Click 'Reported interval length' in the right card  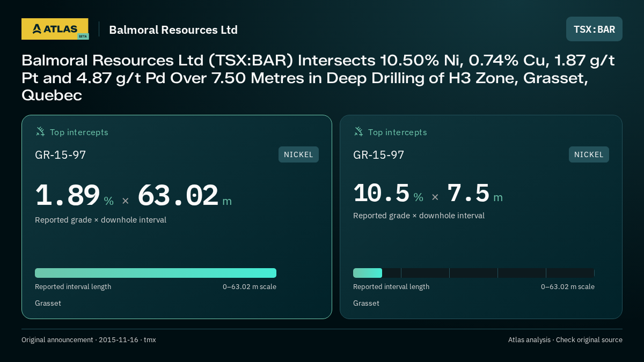click(391, 287)
